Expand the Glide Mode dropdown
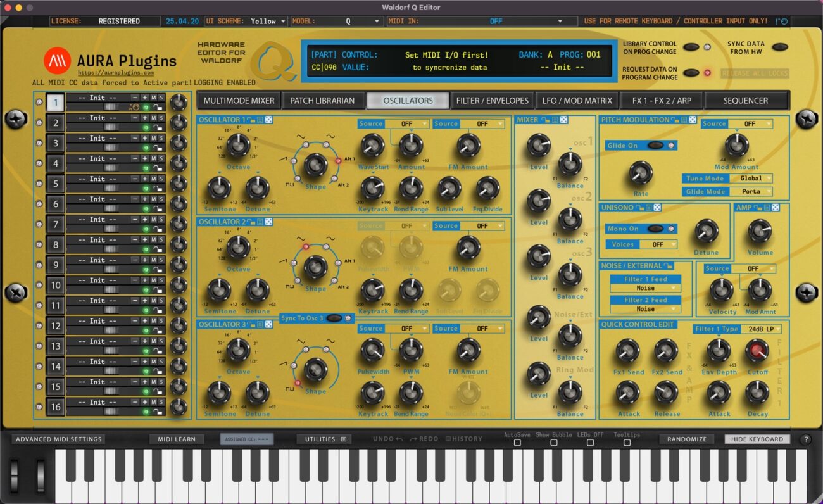The height and width of the screenshot is (504, 823). click(758, 192)
